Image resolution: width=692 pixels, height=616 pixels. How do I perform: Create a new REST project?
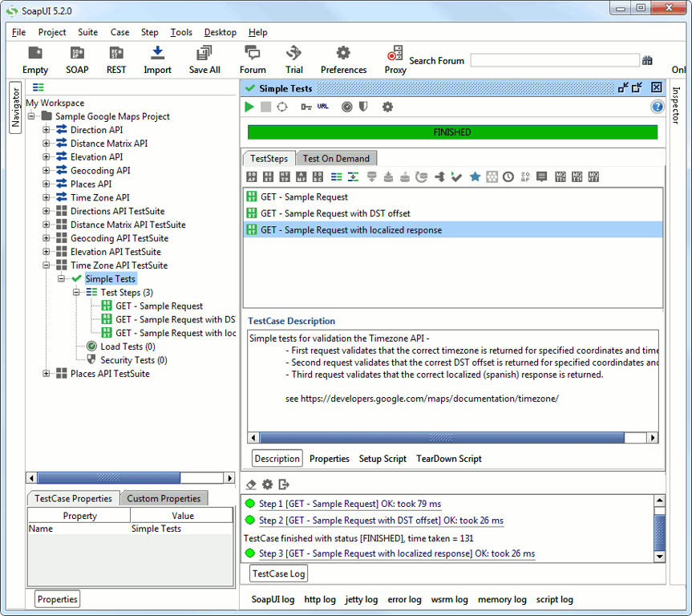[x=116, y=60]
